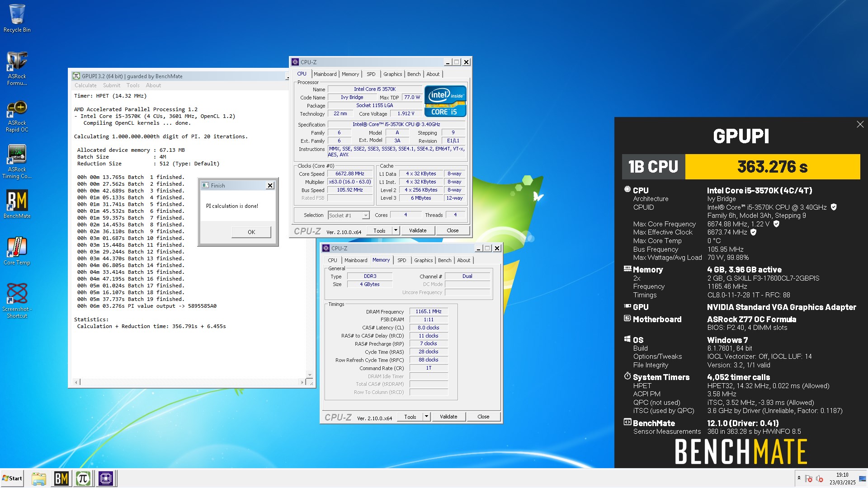This screenshot has width=868, height=488.
Task: Click the verified shield next to CPUID
Action: tap(834, 207)
